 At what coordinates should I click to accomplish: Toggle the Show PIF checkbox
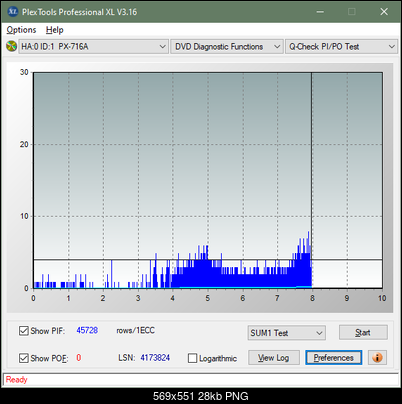click(x=24, y=331)
